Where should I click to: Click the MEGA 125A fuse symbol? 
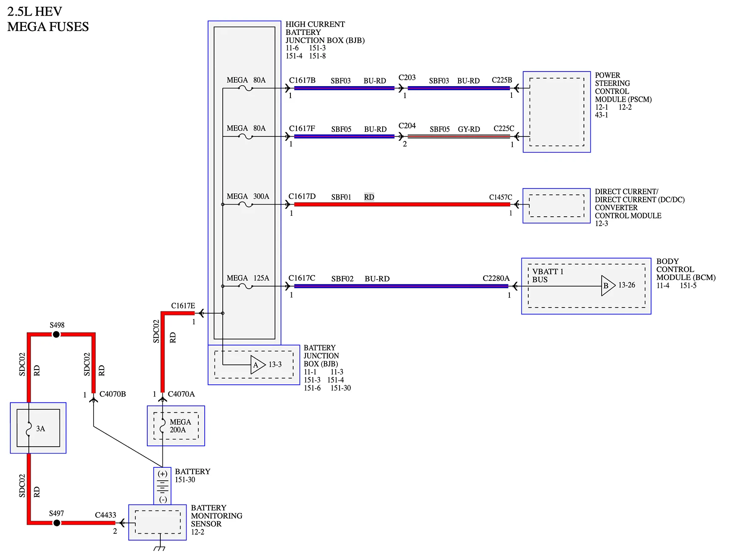click(246, 286)
